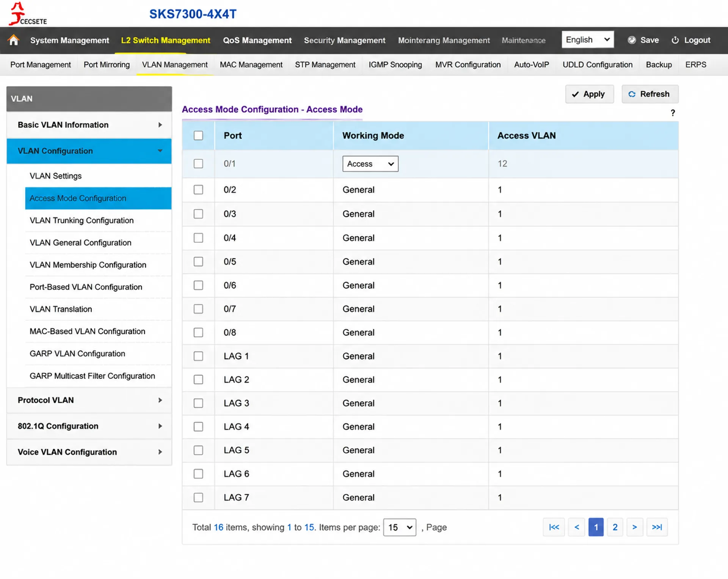Switch to MAC Management tab
Viewport: 728px width, 579px height.
point(251,65)
